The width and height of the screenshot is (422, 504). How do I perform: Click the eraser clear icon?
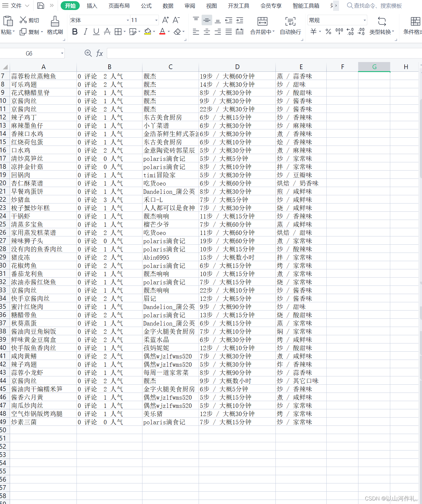point(177,32)
